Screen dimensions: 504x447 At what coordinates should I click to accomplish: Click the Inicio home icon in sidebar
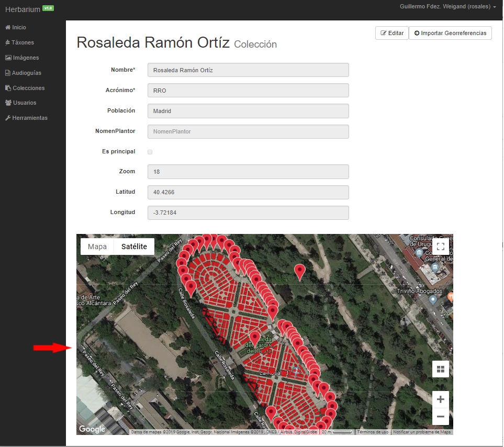pos(8,27)
